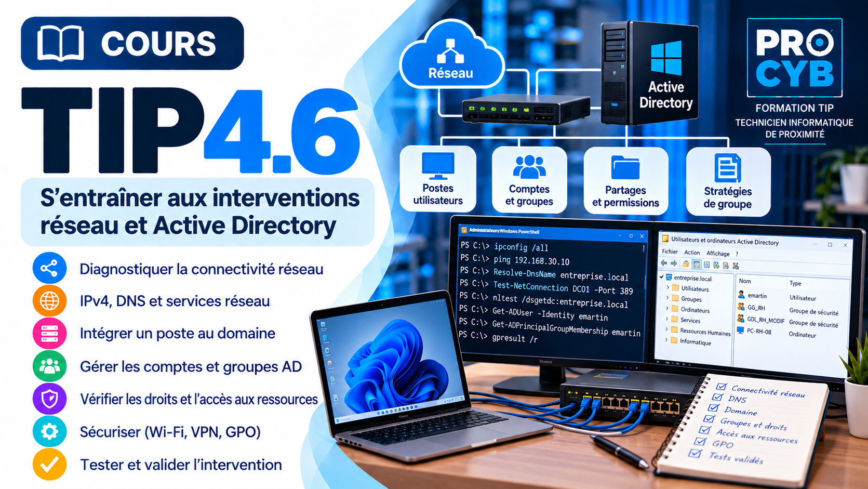The height and width of the screenshot is (489, 868).
Task: Expand the Ordinateurs folder chevron
Action: coord(667,308)
